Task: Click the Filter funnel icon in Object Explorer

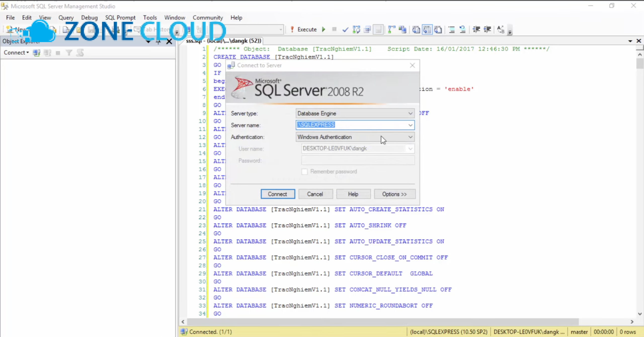Action: (69, 53)
